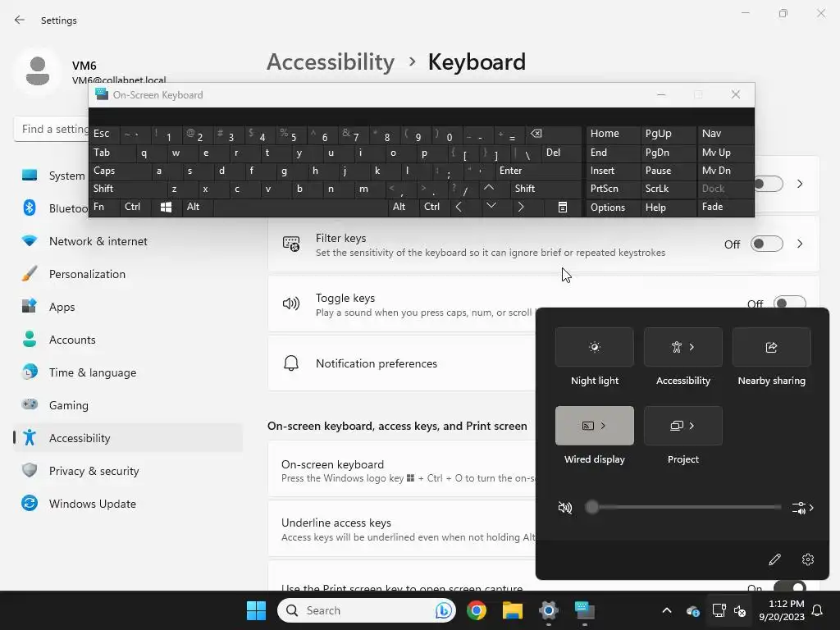The width and height of the screenshot is (840, 630).
Task: Show hidden icons in the system tray
Action: pyautogui.click(x=666, y=610)
